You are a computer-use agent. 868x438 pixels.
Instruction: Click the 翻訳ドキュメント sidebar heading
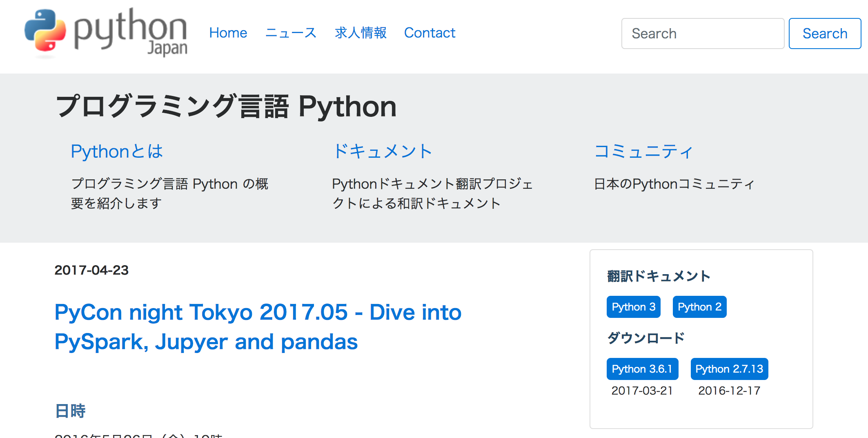coord(659,276)
